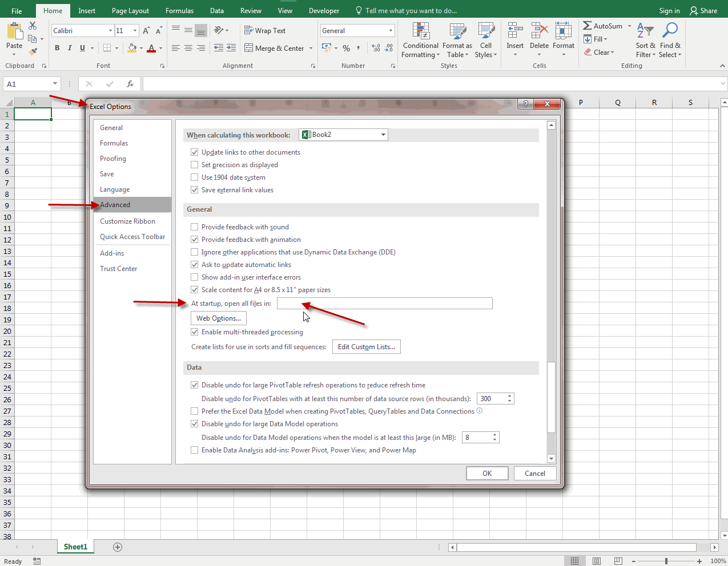Click the Wrap Text icon
This screenshot has height=566, width=728.
click(249, 31)
